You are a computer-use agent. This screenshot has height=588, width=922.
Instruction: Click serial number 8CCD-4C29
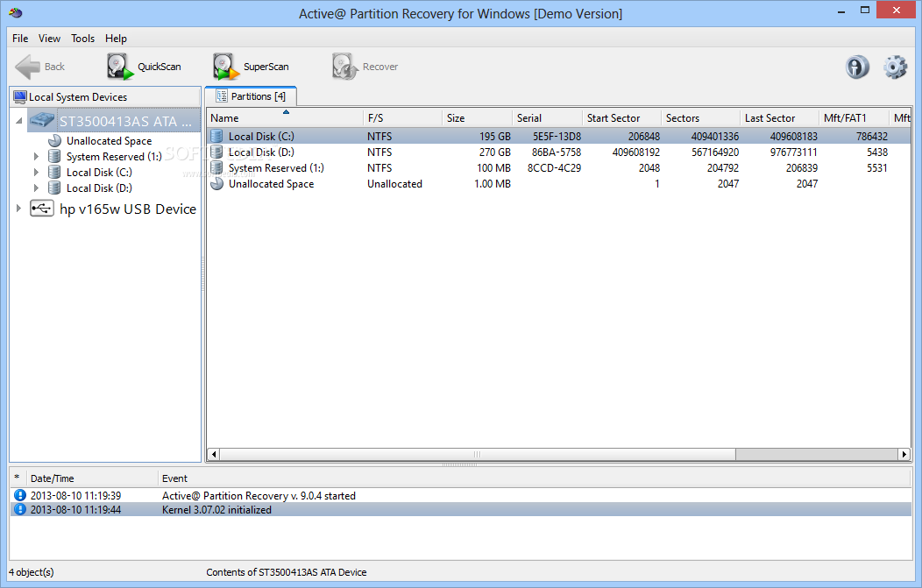tap(554, 168)
